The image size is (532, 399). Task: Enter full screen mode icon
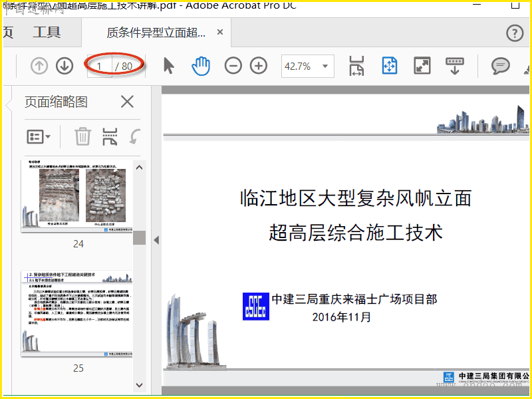tap(422, 66)
